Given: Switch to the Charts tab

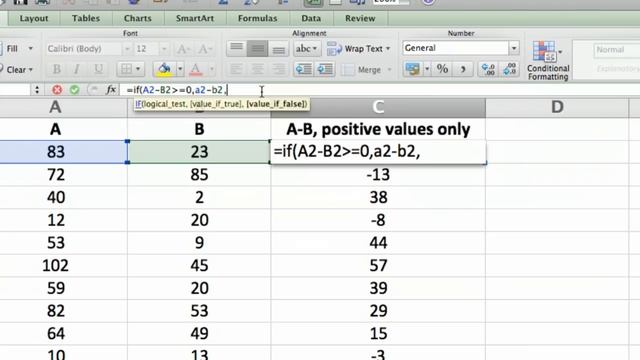Looking at the screenshot, I should tap(138, 18).
